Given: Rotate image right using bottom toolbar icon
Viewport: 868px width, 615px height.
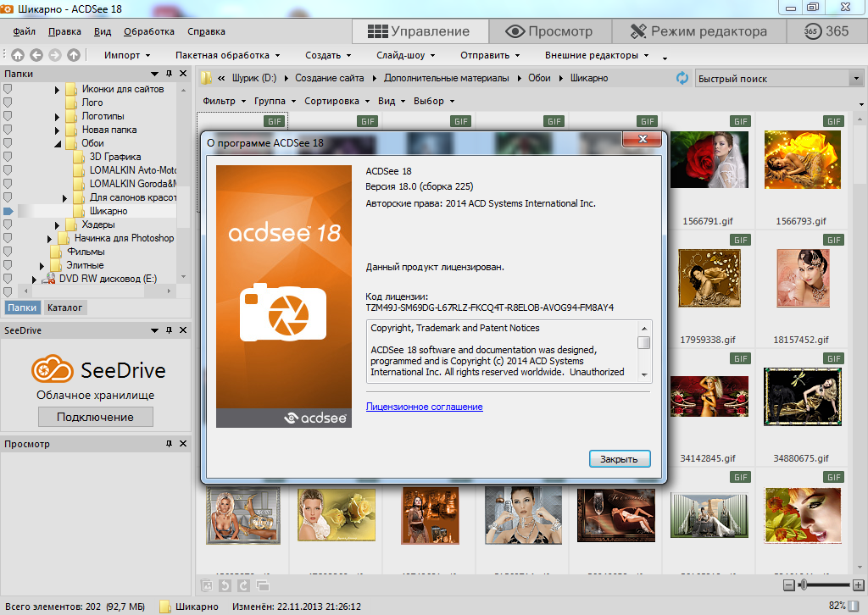Looking at the screenshot, I should [243, 585].
